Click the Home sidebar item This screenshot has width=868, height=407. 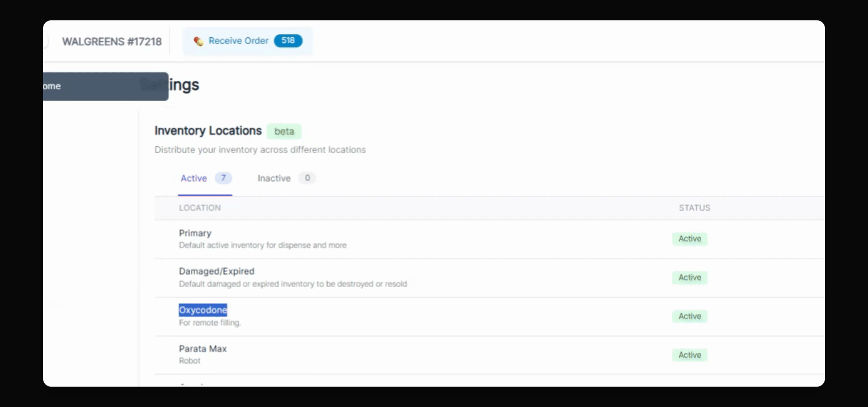(x=106, y=86)
